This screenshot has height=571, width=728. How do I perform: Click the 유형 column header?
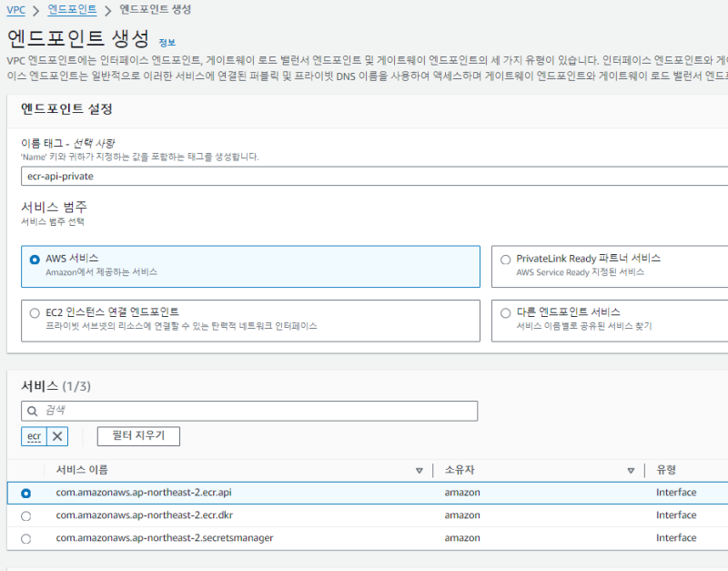pos(666,471)
